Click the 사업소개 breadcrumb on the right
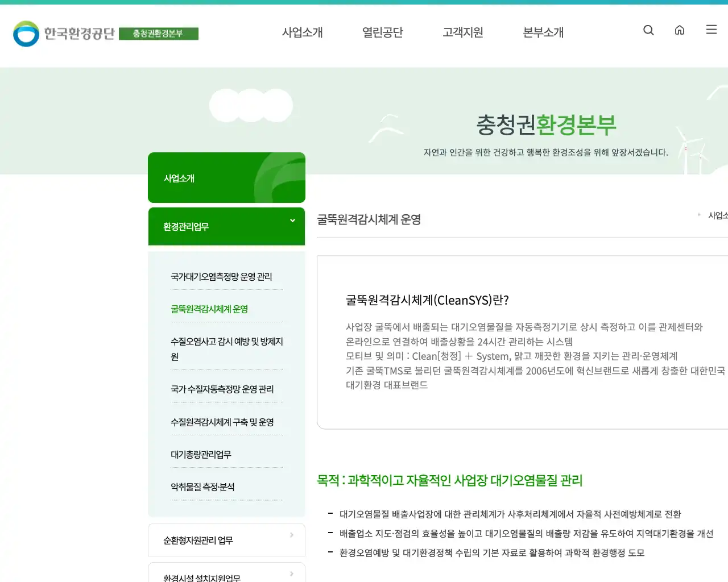This screenshot has height=582, width=728. coord(717,215)
